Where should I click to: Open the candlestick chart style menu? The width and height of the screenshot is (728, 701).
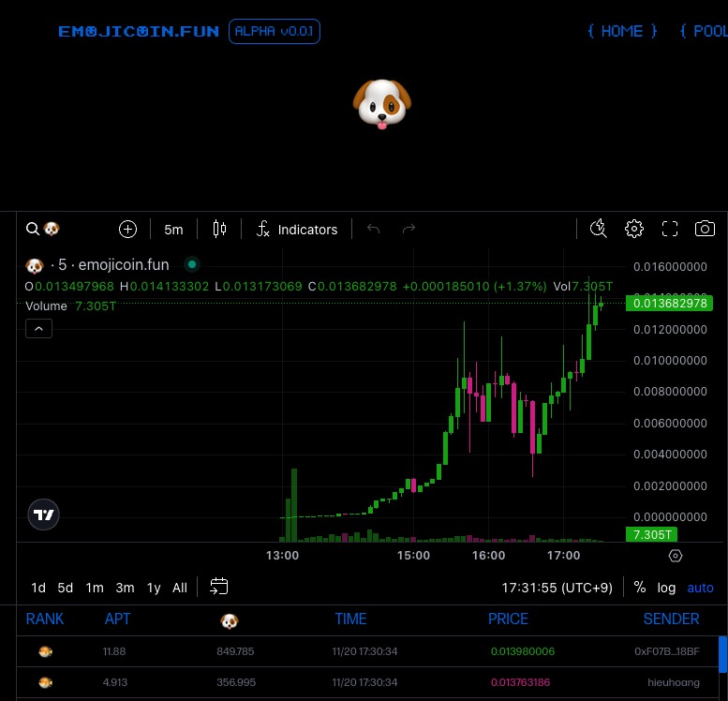pyautogui.click(x=219, y=229)
